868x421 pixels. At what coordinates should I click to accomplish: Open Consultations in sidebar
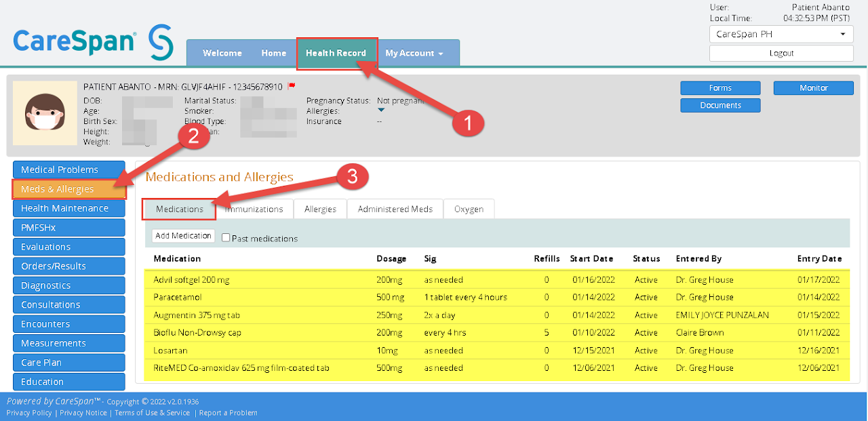(x=69, y=304)
